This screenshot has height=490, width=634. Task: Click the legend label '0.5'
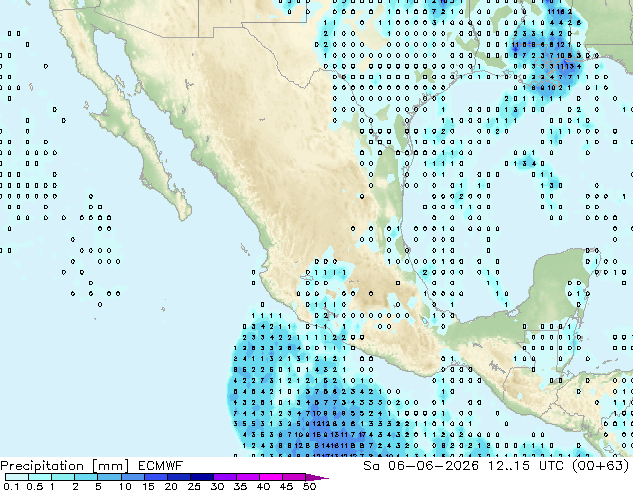[35, 486]
